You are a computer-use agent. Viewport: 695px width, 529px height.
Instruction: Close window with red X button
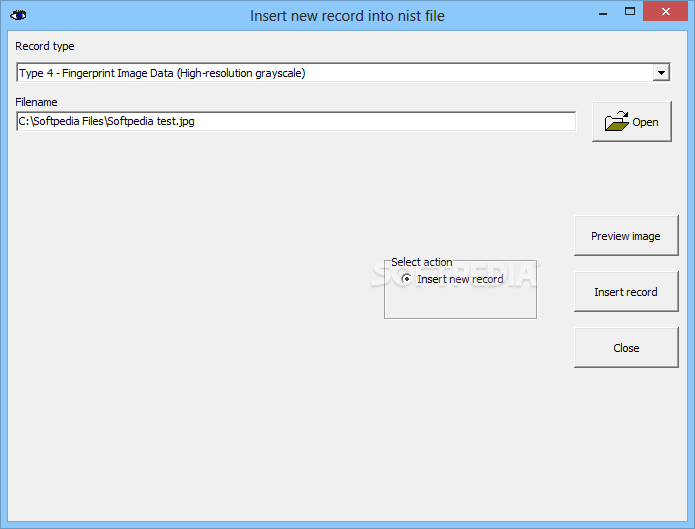[x=665, y=12]
